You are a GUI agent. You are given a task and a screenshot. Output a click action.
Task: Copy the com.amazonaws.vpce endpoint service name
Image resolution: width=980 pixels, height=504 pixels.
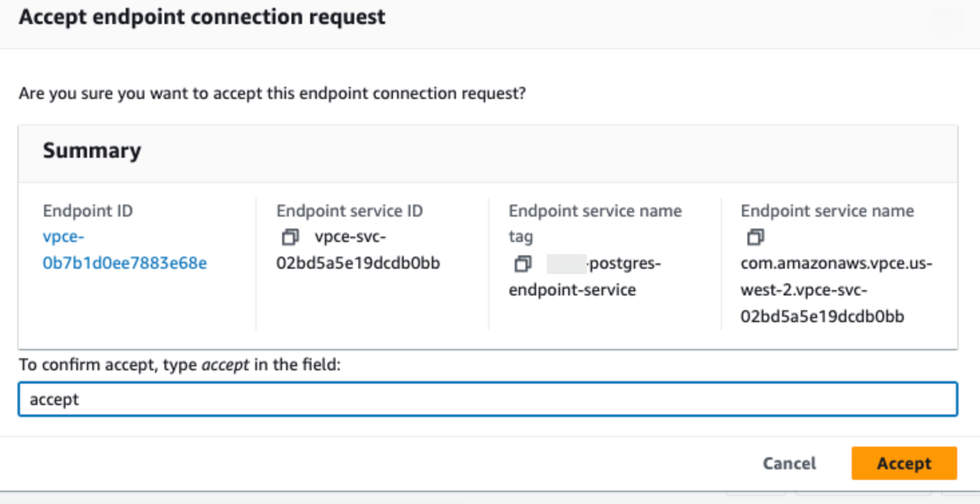(755, 237)
